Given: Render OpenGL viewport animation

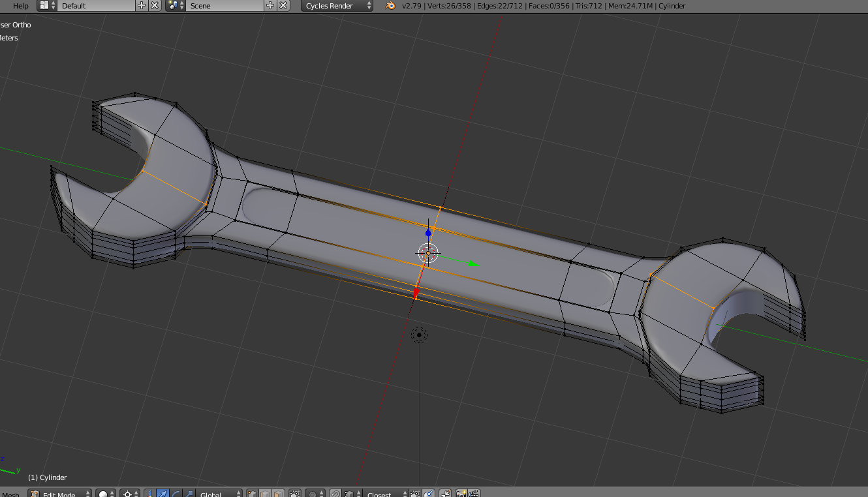Looking at the screenshot, I should pyautogui.click(x=474, y=494).
